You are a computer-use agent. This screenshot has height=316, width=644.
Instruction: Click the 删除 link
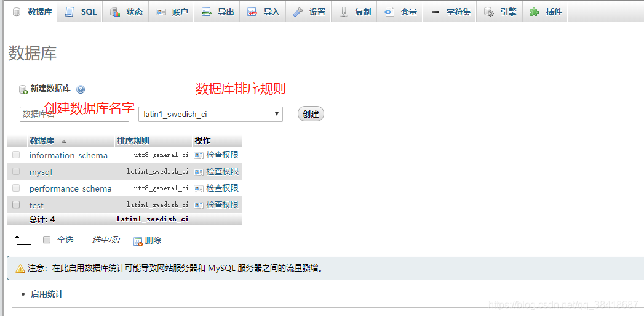[153, 240]
